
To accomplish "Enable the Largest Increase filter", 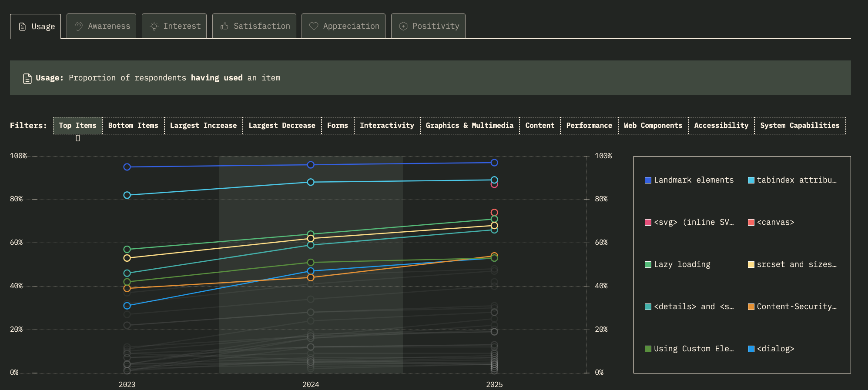I will [203, 126].
